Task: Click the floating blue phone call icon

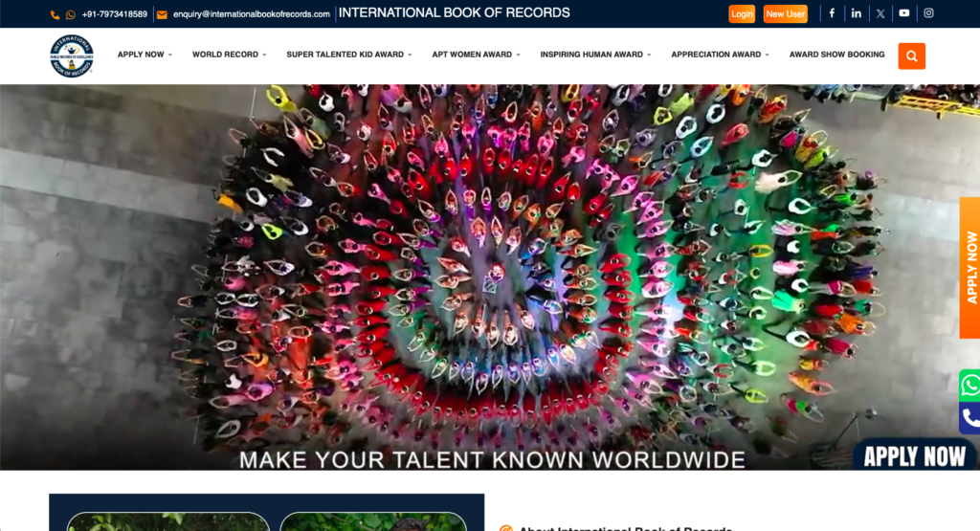Action: pyautogui.click(x=969, y=418)
